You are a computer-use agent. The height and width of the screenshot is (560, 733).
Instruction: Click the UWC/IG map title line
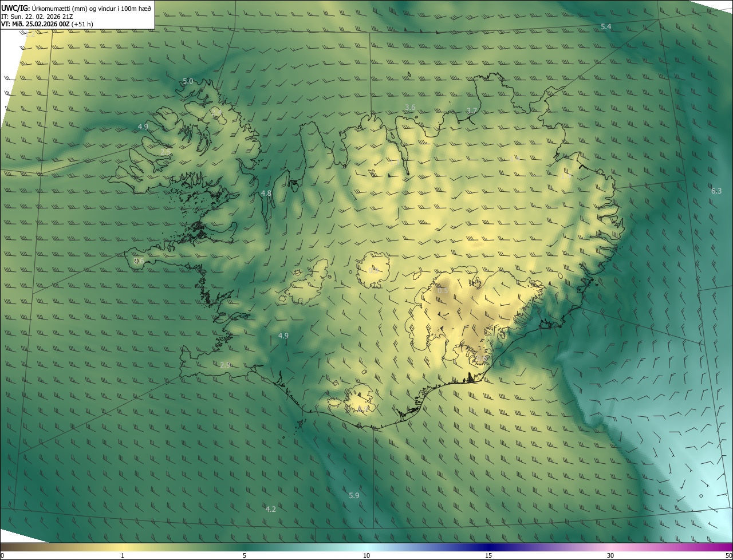(x=76, y=7)
